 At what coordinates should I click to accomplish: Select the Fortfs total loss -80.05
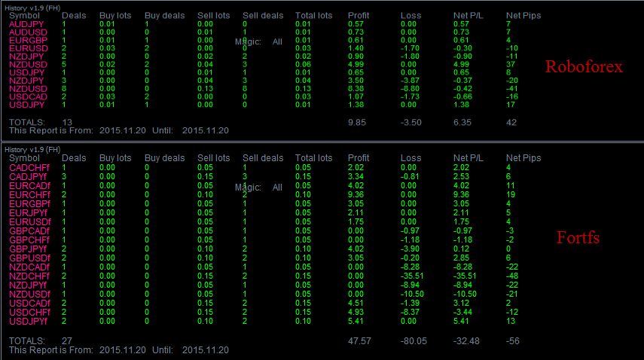tap(414, 341)
